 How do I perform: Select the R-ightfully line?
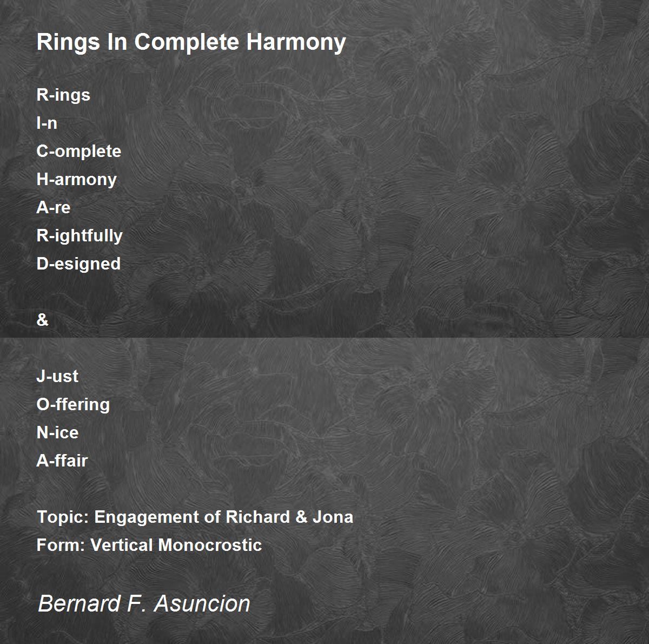point(80,236)
